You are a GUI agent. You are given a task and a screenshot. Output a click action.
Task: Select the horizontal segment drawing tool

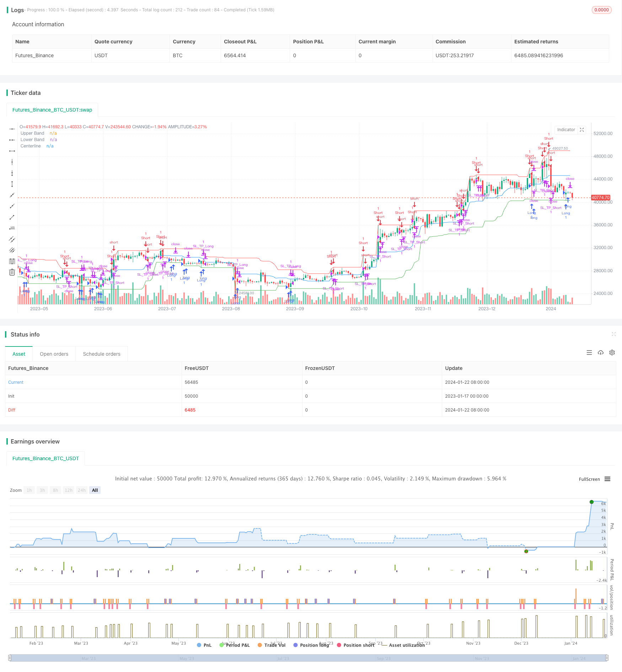pos(12,151)
